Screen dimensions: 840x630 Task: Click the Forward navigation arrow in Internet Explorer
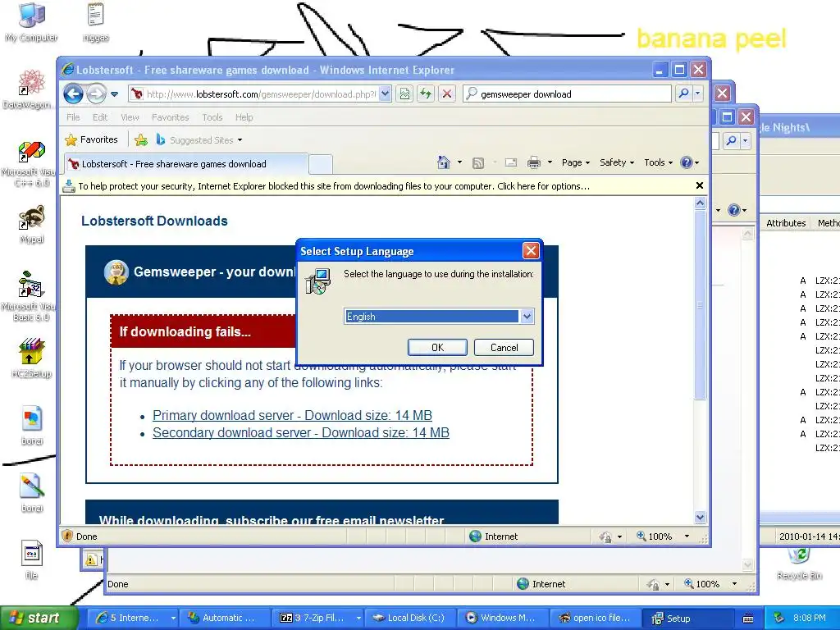(97, 94)
